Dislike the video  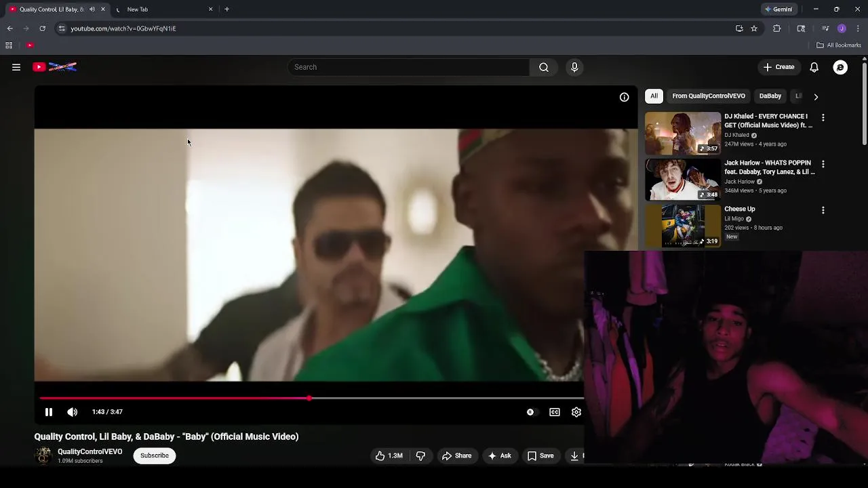420,455
